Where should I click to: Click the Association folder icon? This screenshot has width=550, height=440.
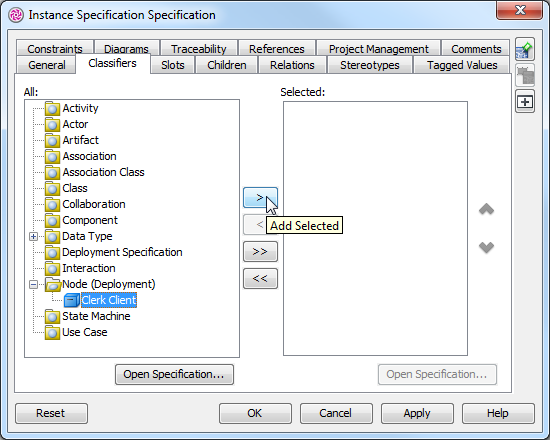52,157
